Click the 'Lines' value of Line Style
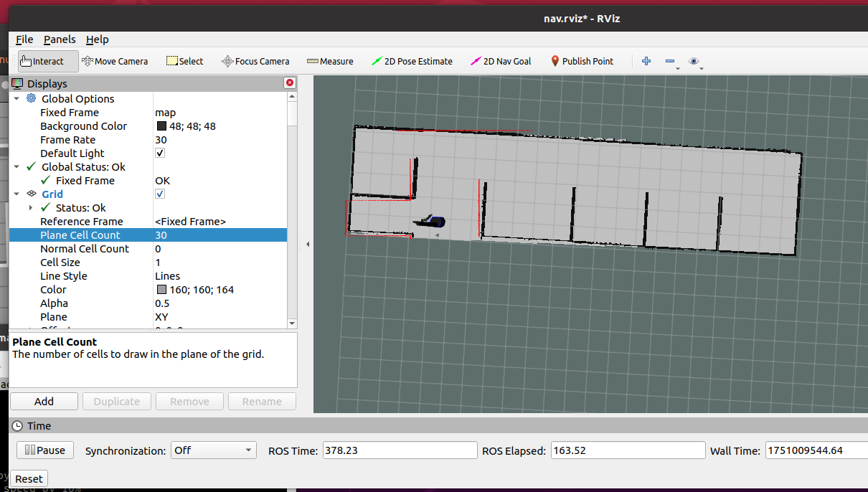The width and height of the screenshot is (868, 492). [167, 275]
